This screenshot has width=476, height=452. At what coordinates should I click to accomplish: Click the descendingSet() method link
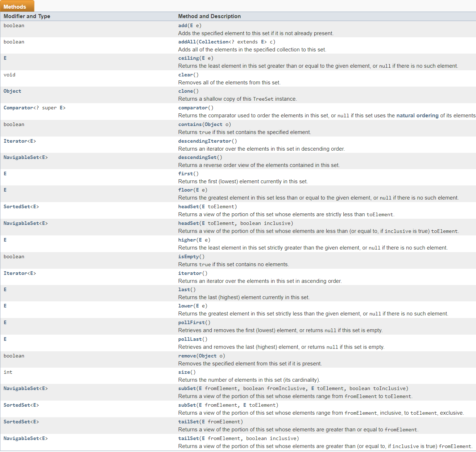pos(197,157)
